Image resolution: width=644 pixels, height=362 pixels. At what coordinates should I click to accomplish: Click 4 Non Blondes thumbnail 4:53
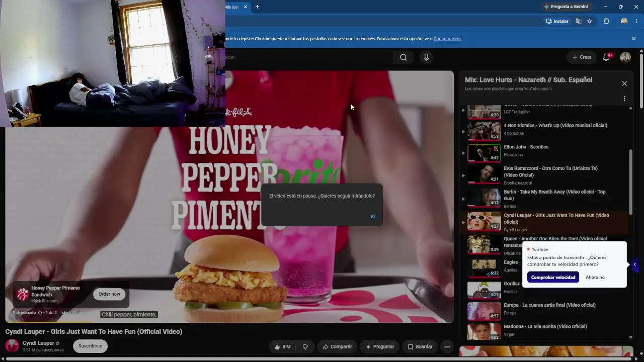tap(484, 131)
